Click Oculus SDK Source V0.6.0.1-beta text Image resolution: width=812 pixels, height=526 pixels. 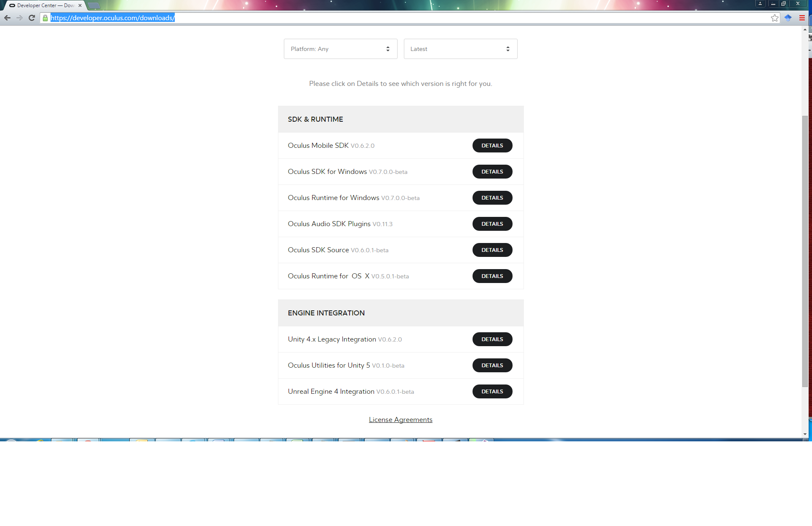(338, 250)
